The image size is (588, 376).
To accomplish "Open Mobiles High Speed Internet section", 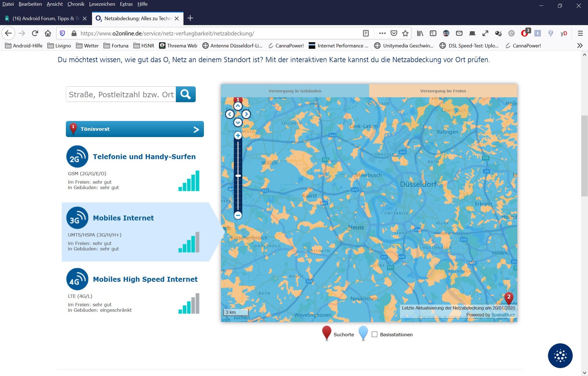I will [x=145, y=279].
